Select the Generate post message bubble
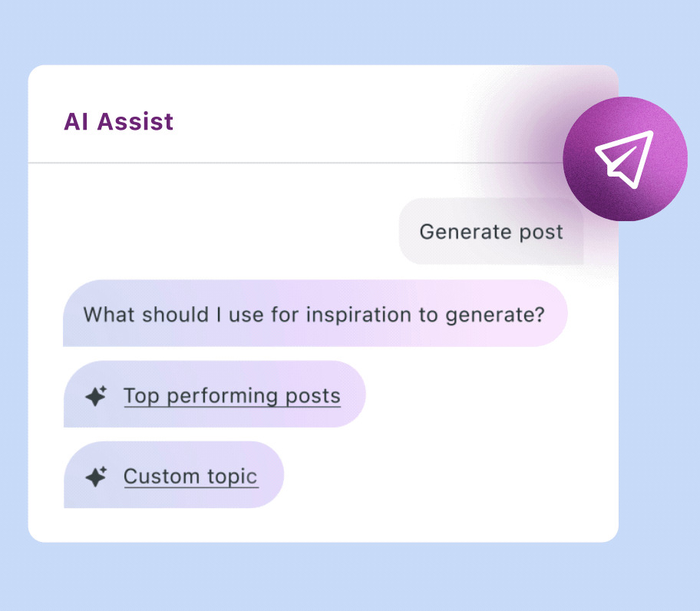Viewport: 700px width, 611px height. click(491, 231)
